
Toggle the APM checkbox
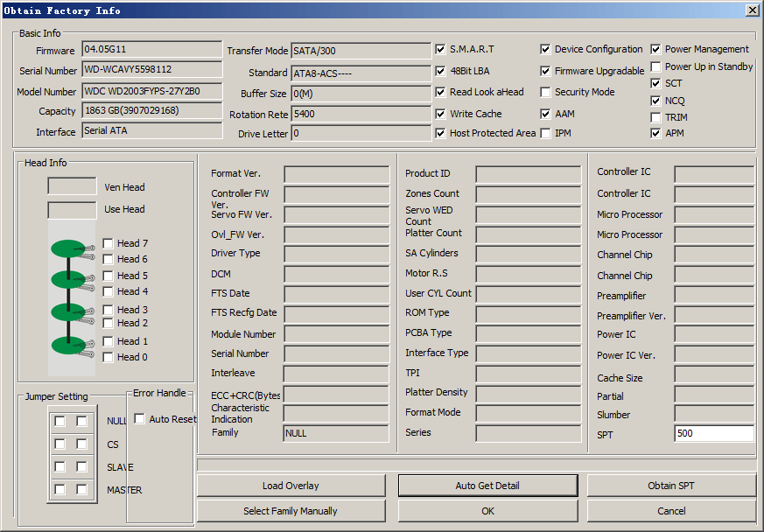[655, 133]
